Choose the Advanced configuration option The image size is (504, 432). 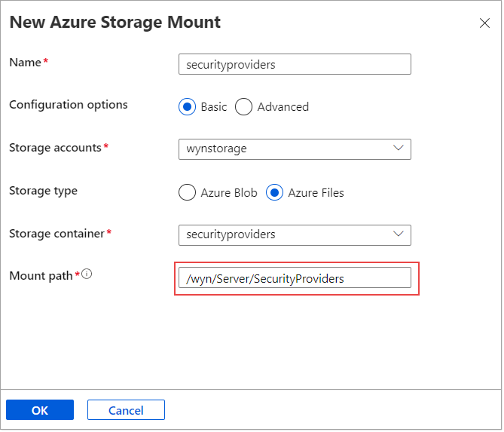[x=243, y=107]
